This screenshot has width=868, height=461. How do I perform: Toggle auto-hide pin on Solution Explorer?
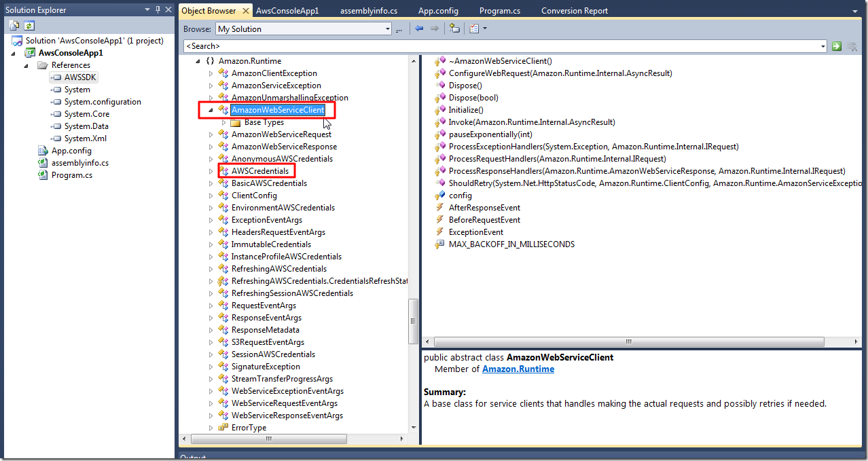(158, 10)
